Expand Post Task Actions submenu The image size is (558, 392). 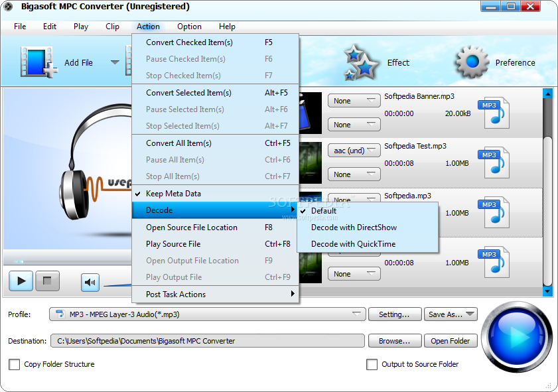(215, 294)
